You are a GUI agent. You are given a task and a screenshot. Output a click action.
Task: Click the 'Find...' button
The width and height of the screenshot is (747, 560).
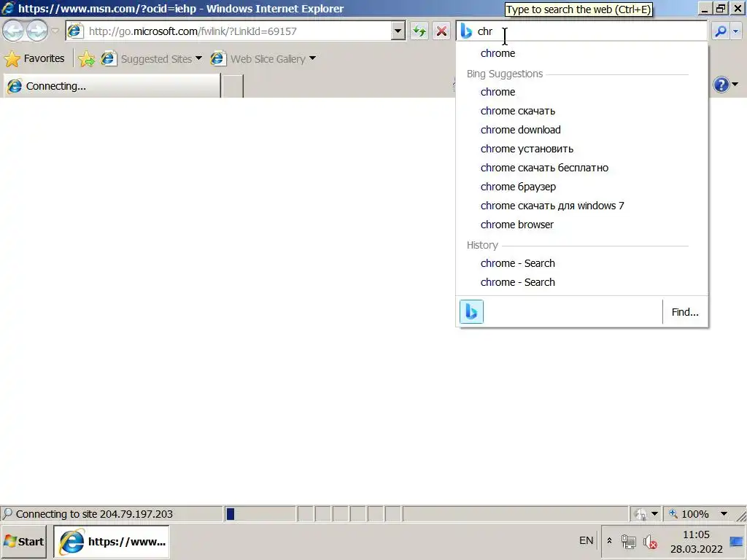684,312
